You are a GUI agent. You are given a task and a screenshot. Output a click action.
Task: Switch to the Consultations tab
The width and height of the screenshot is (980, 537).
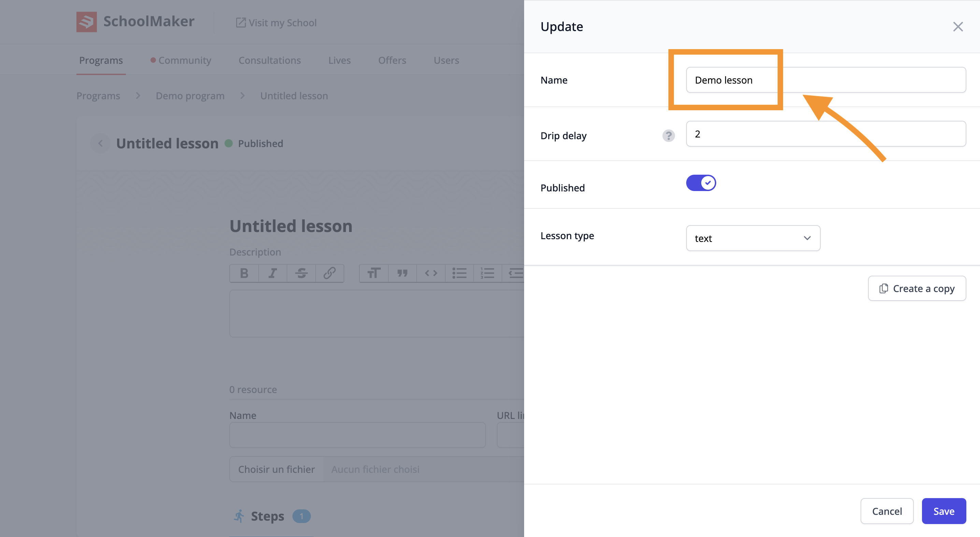[x=270, y=60]
